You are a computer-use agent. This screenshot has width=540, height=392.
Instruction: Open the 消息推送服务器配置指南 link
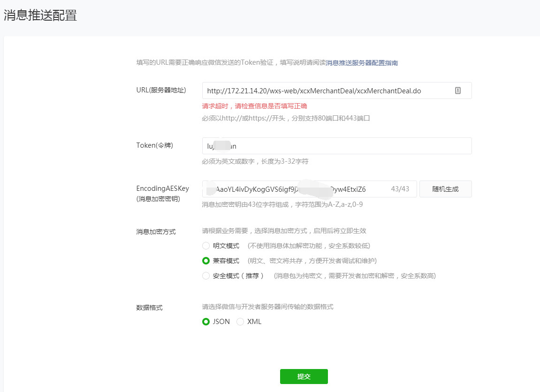[362, 63]
